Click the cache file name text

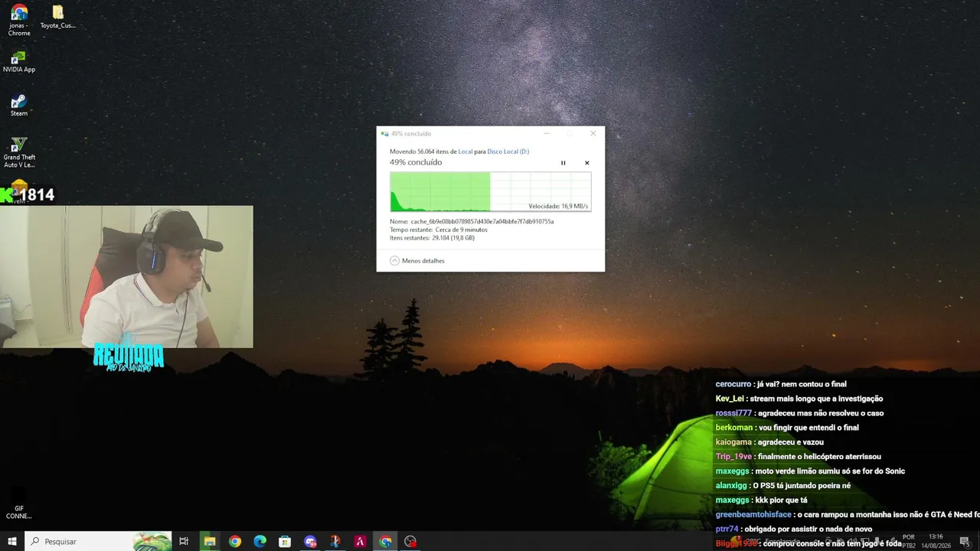click(x=482, y=221)
